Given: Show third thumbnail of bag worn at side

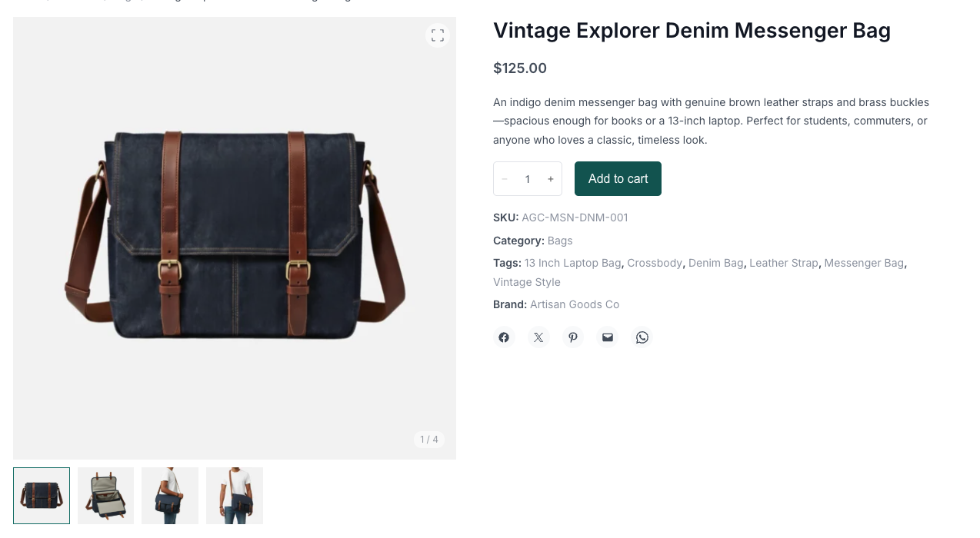Looking at the screenshot, I should tap(170, 496).
